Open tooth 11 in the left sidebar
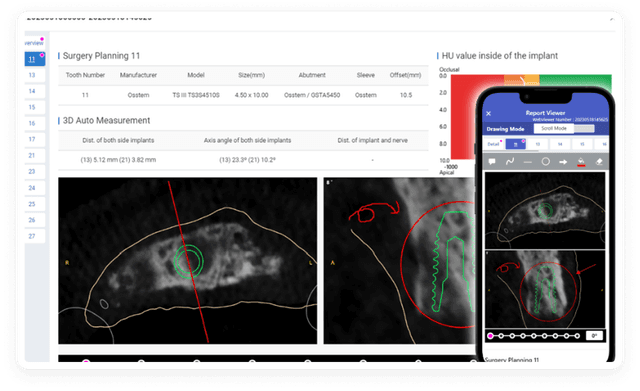The width and height of the screenshot is (640, 391). (35, 59)
